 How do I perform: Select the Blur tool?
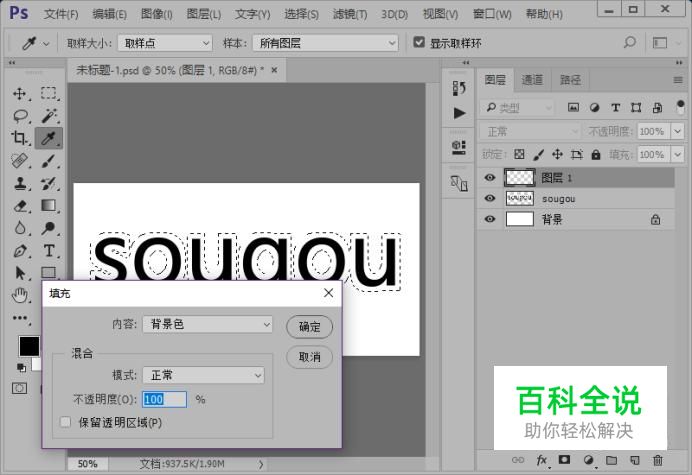point(19,228)
